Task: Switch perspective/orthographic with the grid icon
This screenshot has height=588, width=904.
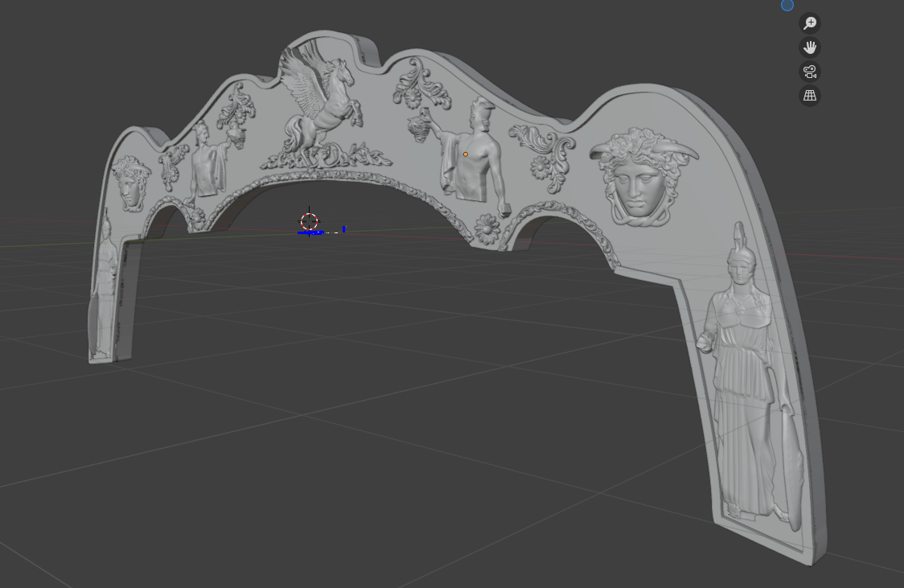Action: tap(810, 96)
